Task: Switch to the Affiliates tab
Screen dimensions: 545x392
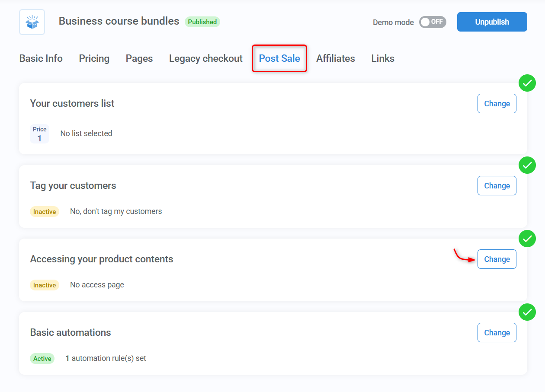Action: 336,58
